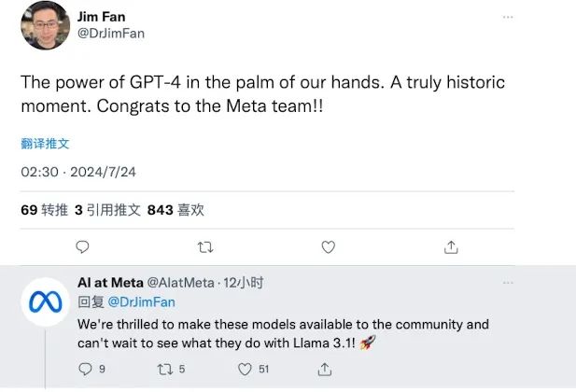
Task: Reply to AI at Meta's comment
Action: (85, 370)
